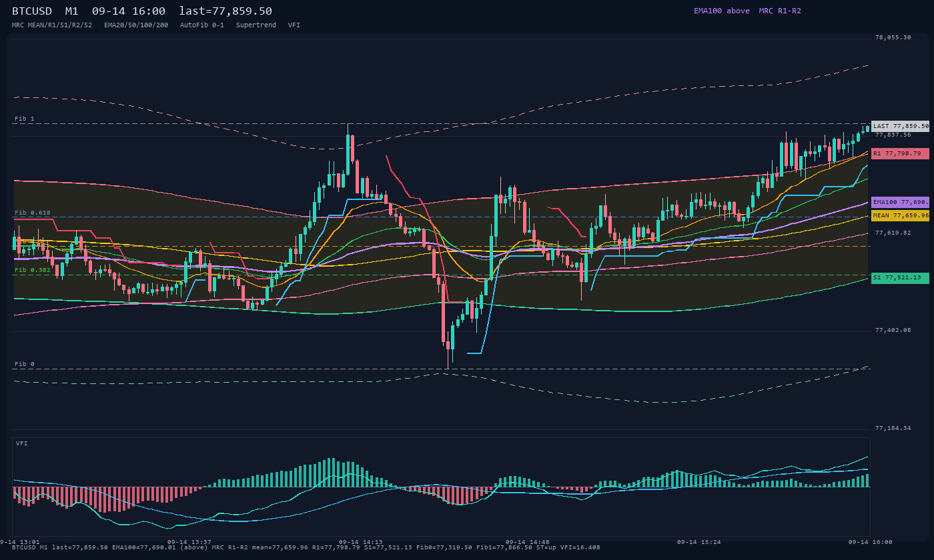Click the 77,837.56 price axis label

pos(893,135)
